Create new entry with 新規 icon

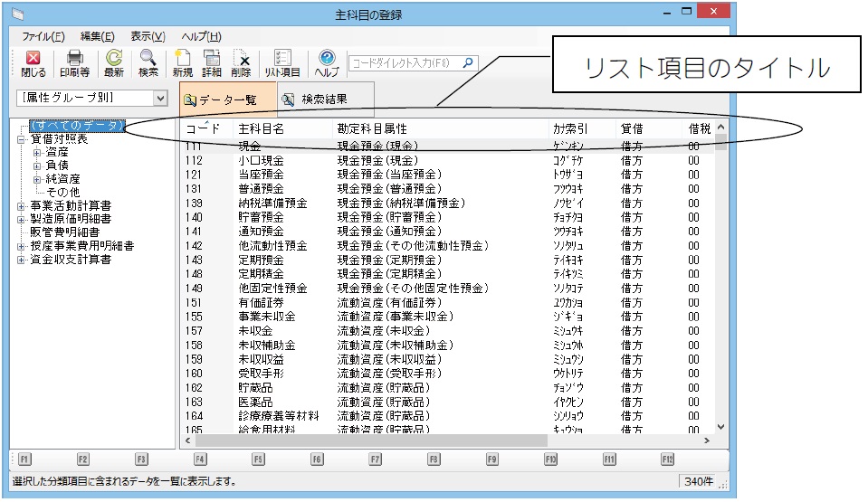[183, 63]
